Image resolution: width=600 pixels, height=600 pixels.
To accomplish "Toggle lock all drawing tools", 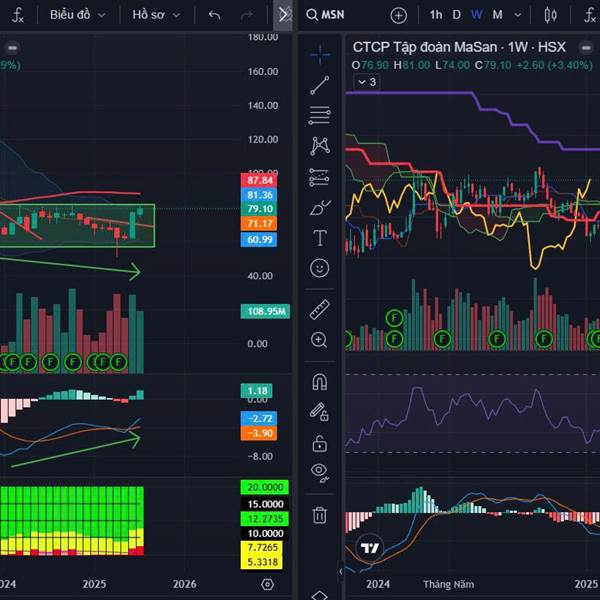I will pos(320,444).
